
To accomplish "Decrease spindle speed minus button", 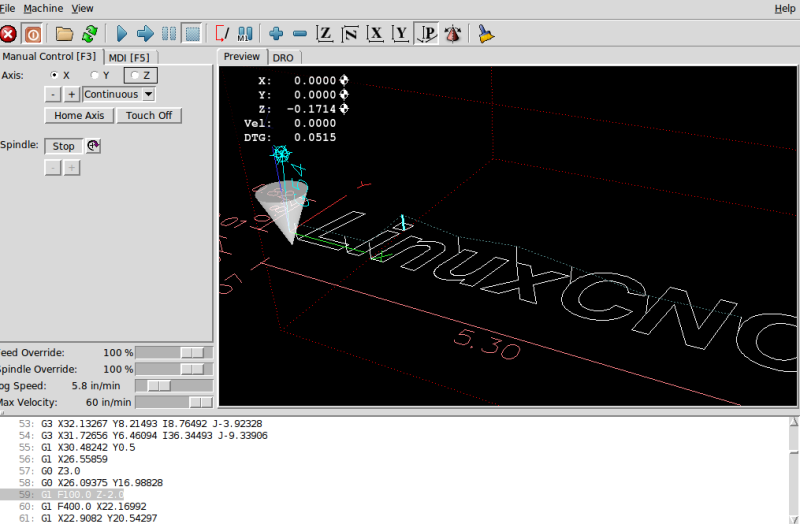I will (53, 168).
